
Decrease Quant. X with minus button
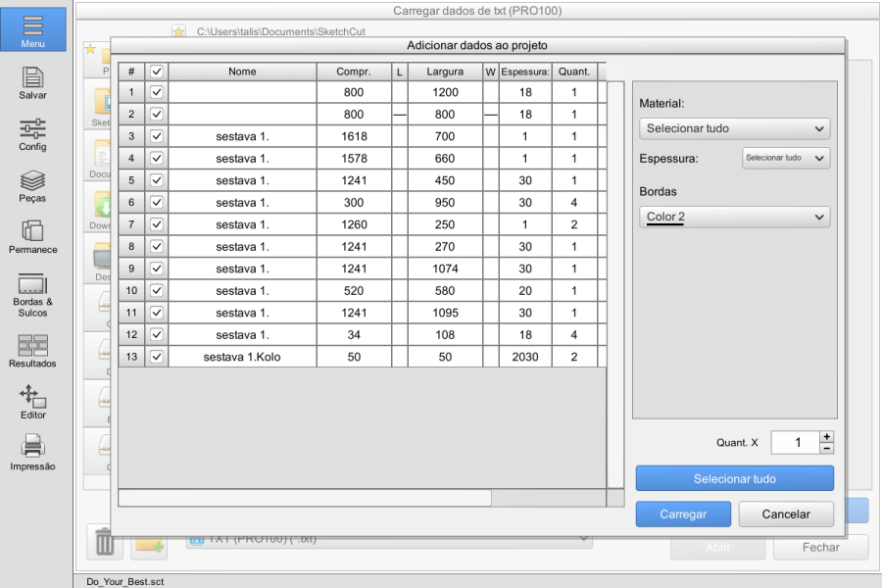click(x=826, y=449)
